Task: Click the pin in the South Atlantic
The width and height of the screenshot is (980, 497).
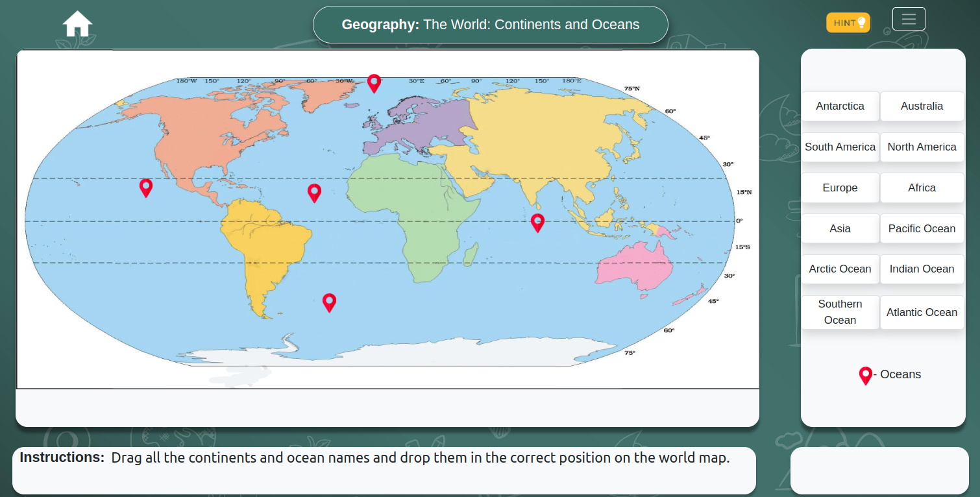Action: click(x=329, y=302)
